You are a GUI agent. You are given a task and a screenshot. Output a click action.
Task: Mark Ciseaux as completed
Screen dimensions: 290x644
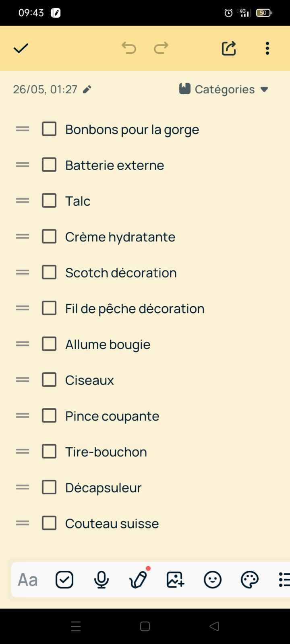tap(49, 380)
